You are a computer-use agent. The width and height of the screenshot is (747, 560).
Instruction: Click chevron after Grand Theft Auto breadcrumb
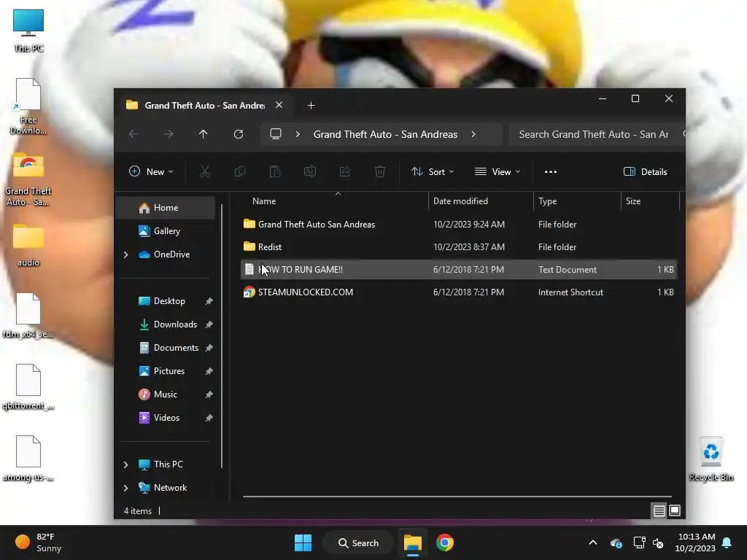473,134
